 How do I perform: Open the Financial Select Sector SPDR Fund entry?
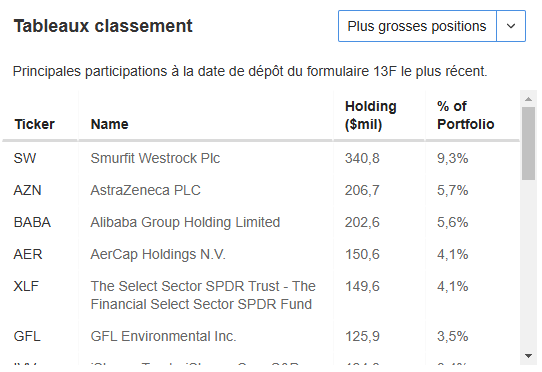click(x=203, y=295)
